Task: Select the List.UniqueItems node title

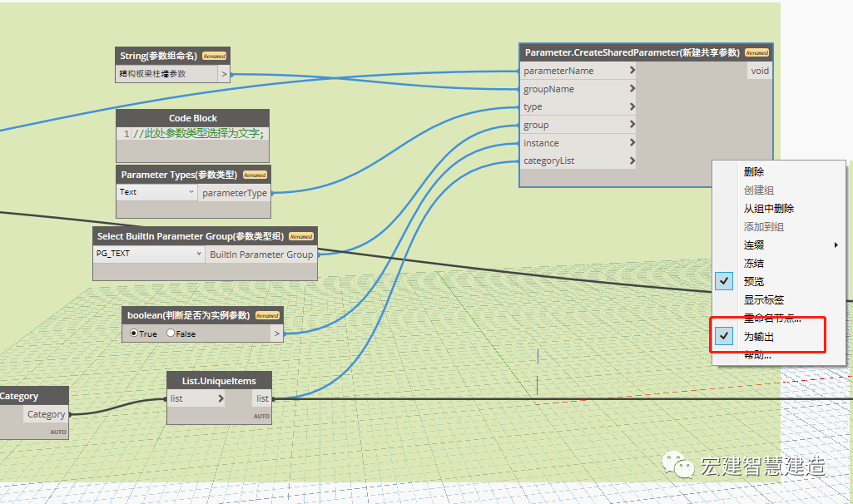Action: point(219,381)
